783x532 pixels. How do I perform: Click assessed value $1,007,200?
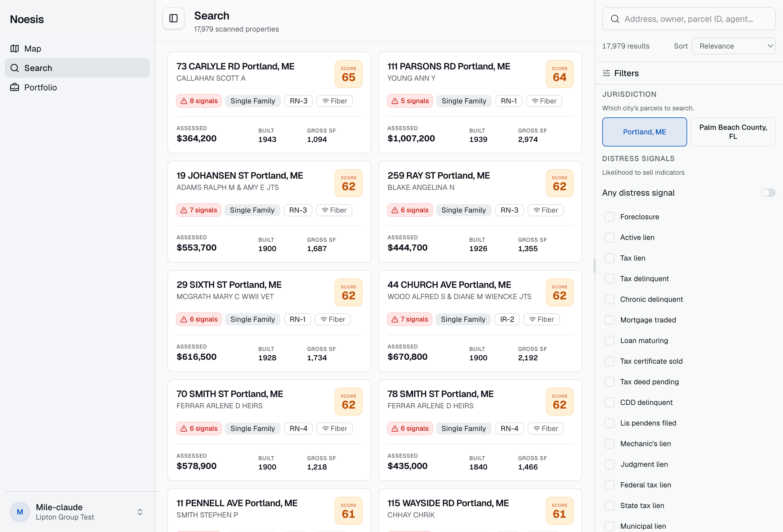pyautogui.click(x=411, y=138)
